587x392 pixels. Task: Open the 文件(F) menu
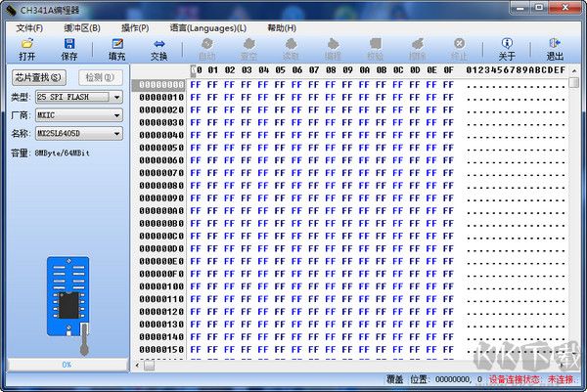pos(29,28)
